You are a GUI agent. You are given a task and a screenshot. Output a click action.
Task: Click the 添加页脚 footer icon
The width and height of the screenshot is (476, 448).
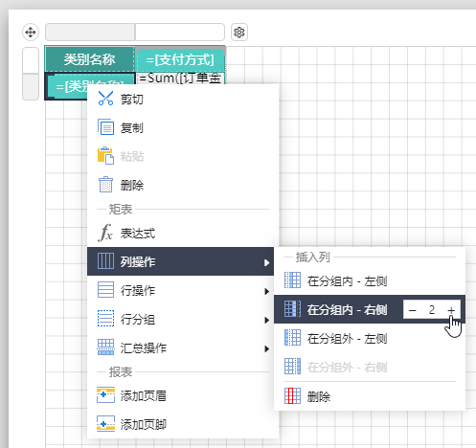click(105, 424)
